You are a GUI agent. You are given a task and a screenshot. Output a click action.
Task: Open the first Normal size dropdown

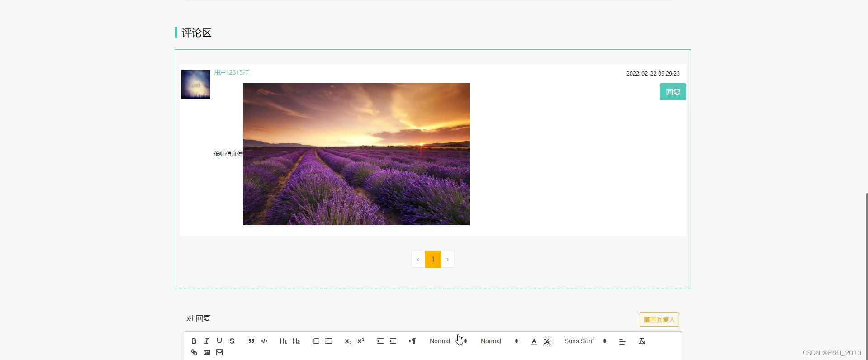[x=448, y=341]
